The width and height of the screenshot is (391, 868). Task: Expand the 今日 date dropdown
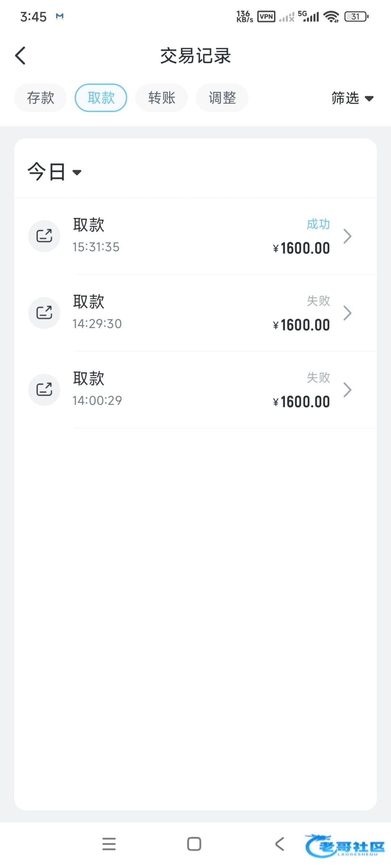pos(55,172)
